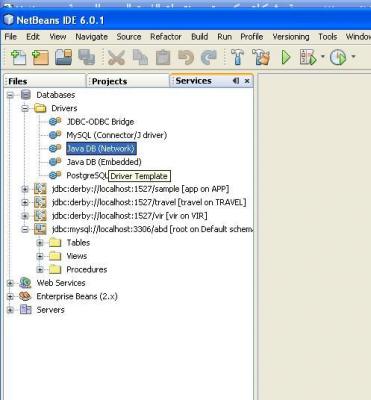Click the Clean and Build icon
This screenshot has width=371, height=400.
coord(261,57)
